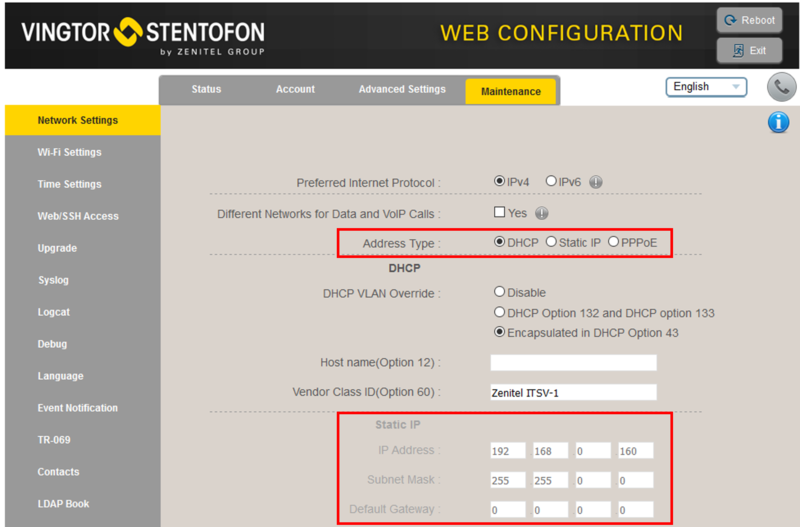Image resolution: width=800 pixels, height=527 pixels.
Task: Go to the Account tab
Action: coord(295,90)
